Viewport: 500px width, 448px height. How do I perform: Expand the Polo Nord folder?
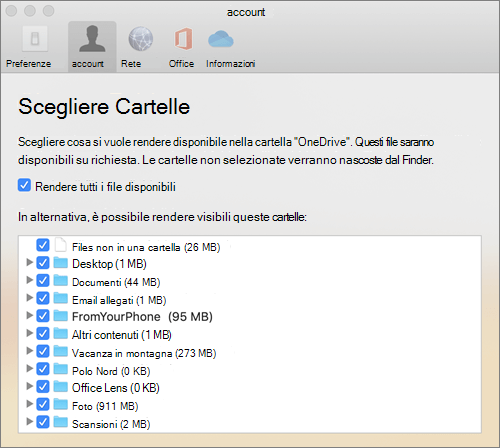pyautogui.click(x=29, y=368)
